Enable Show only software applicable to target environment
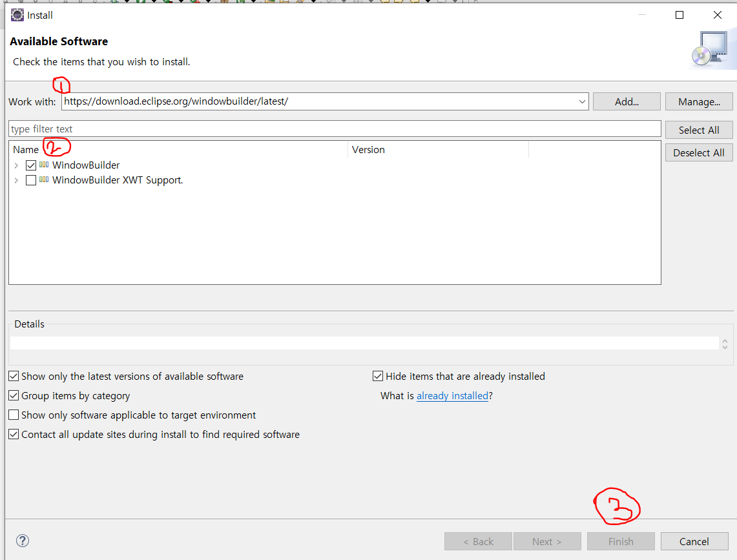This screenshot has width=737, height=560. 14,415
